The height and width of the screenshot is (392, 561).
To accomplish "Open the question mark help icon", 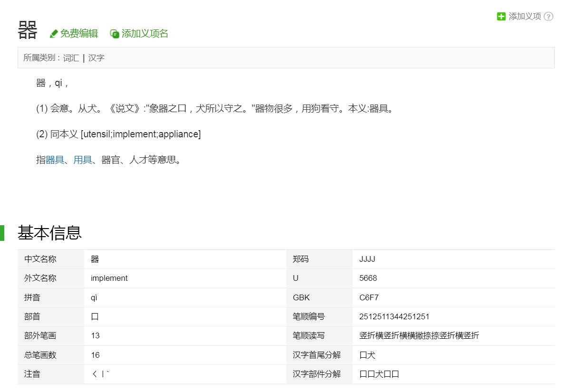I will [x=548, y=17].
